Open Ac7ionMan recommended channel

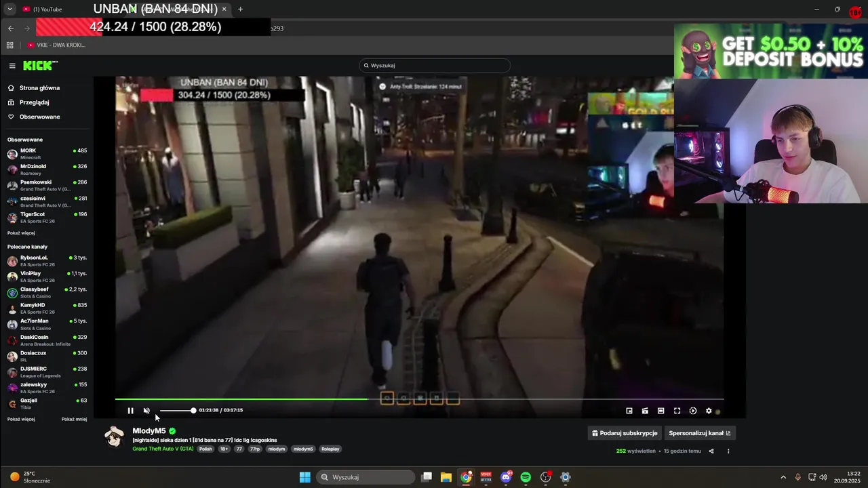[47, 324]
